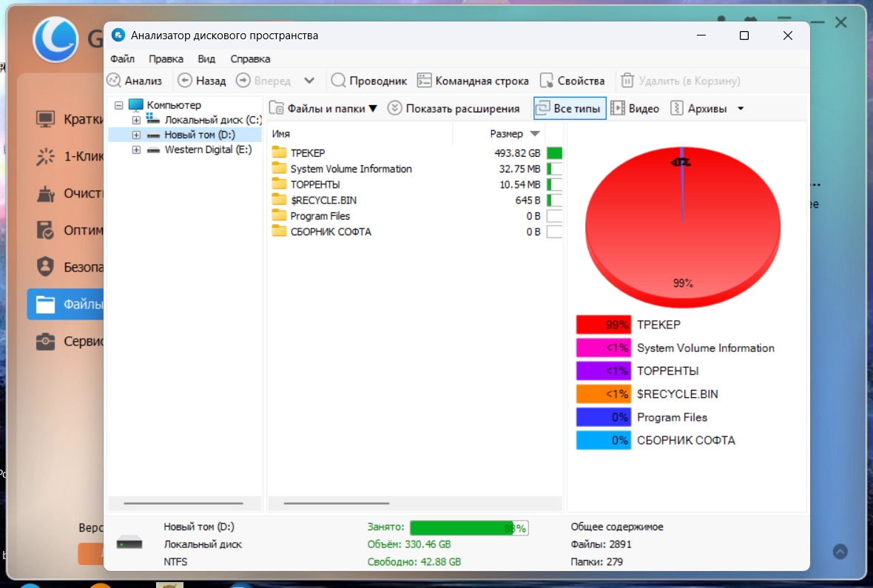
Task: Click the purple ТОРРЕНТЫ legend swatch
Action: click(x=604, y=371)
